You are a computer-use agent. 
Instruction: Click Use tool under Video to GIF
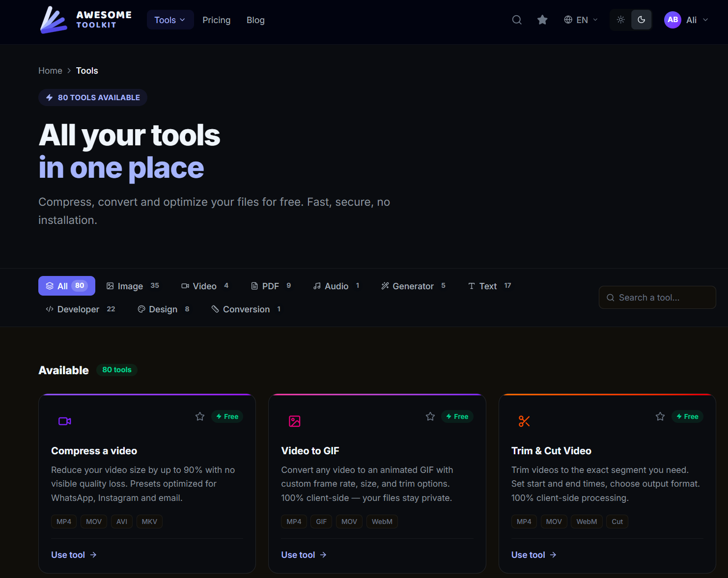(x=298, y=554)
